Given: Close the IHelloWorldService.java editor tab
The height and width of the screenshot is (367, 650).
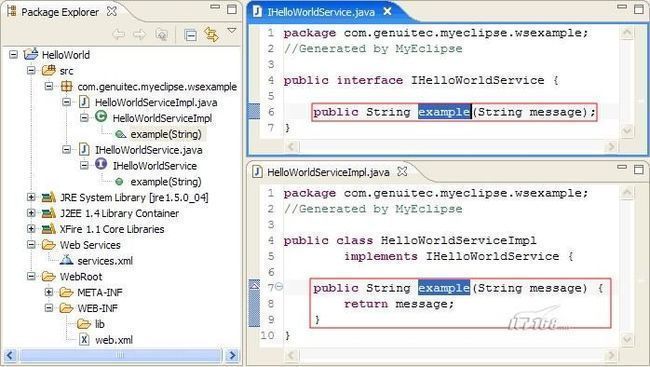Looking at the screenshot, I should 387,11.
